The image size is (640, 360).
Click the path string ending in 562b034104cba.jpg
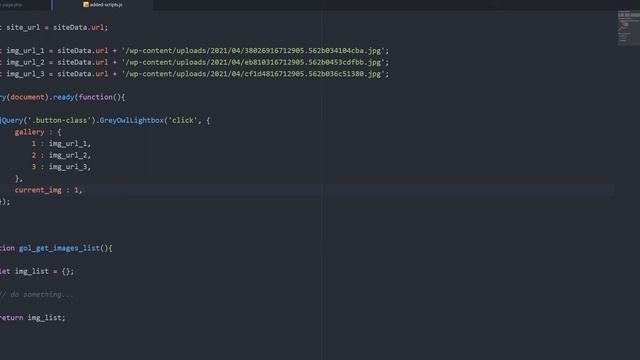[x=253, y=51]
